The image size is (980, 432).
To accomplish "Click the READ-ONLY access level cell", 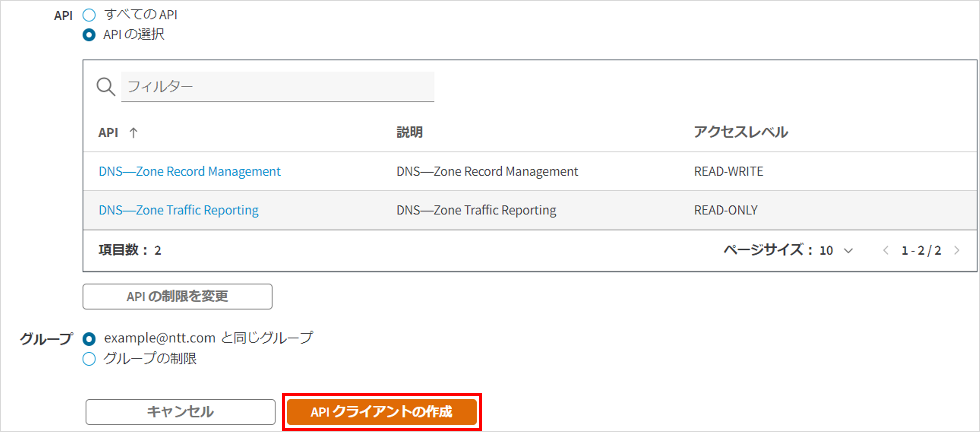I will [725, 210].
